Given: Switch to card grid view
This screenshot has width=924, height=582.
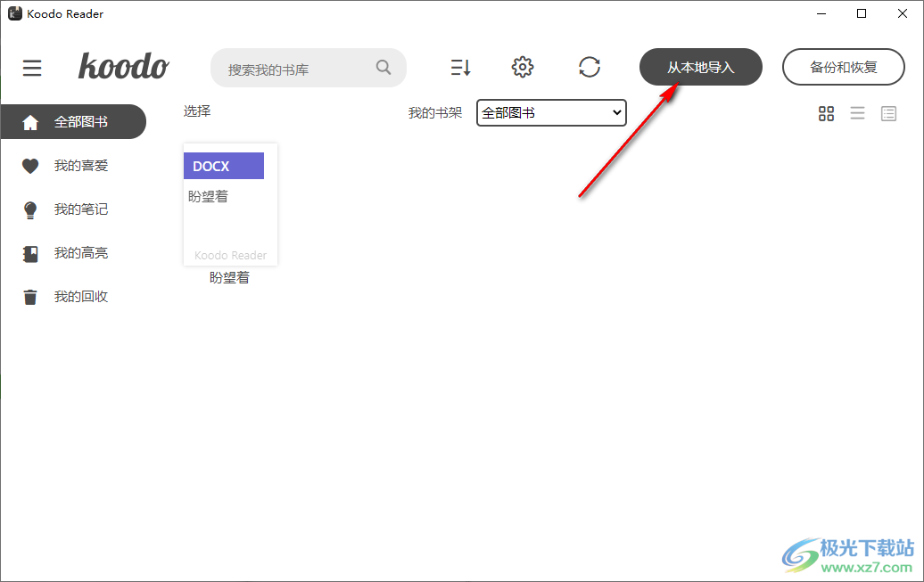Looking at the screenshot, I should pyautogui.click(x=826, y=113).
